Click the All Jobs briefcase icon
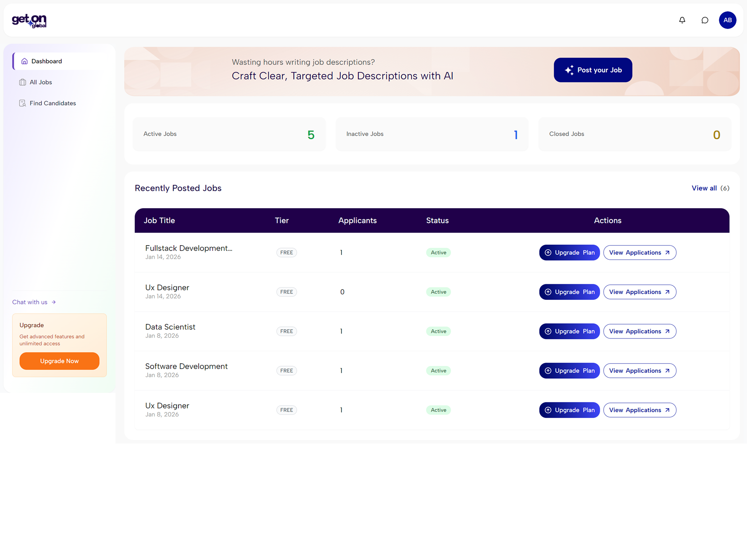This screenshot has width=747, height=560. click(23, 82)
